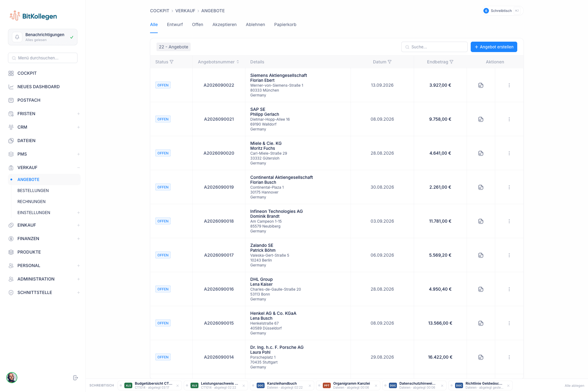Switch to the Akzeptieren tab
The width and height of the screenshot is (588, 392).
[224, 24]
